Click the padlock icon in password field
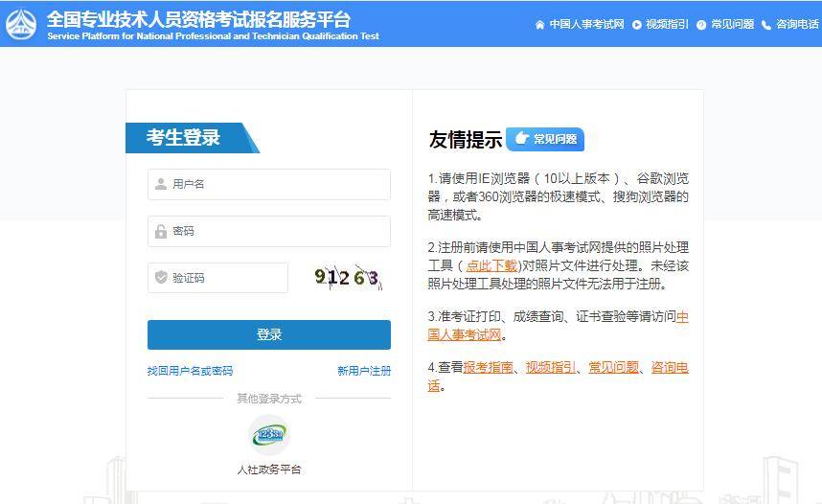 161,231
